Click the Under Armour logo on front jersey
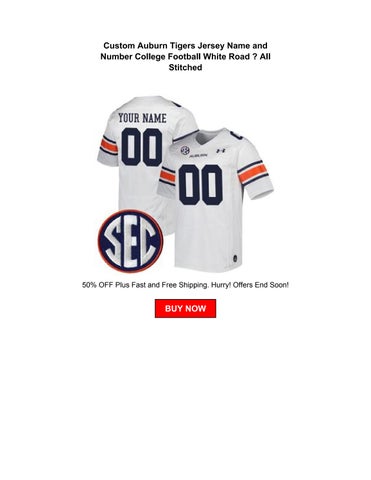This screenshot has width=371, height=480. pos(221,151)
